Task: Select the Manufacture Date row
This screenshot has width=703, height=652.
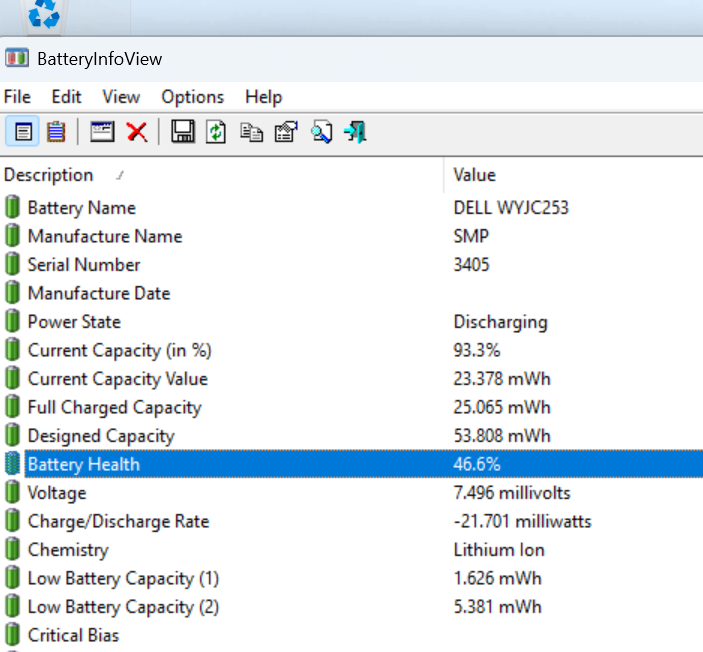Action: click(352, 293)
